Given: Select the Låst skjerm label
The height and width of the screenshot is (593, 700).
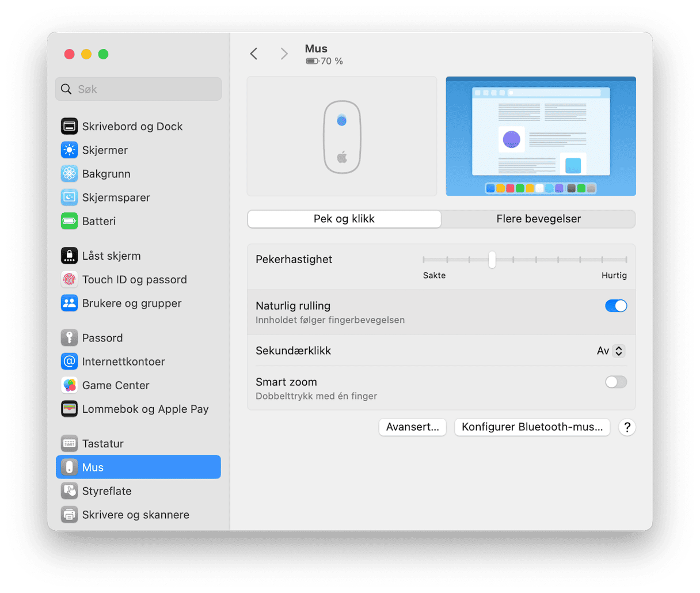Looking at the screenshot, I should click(111, 256).
